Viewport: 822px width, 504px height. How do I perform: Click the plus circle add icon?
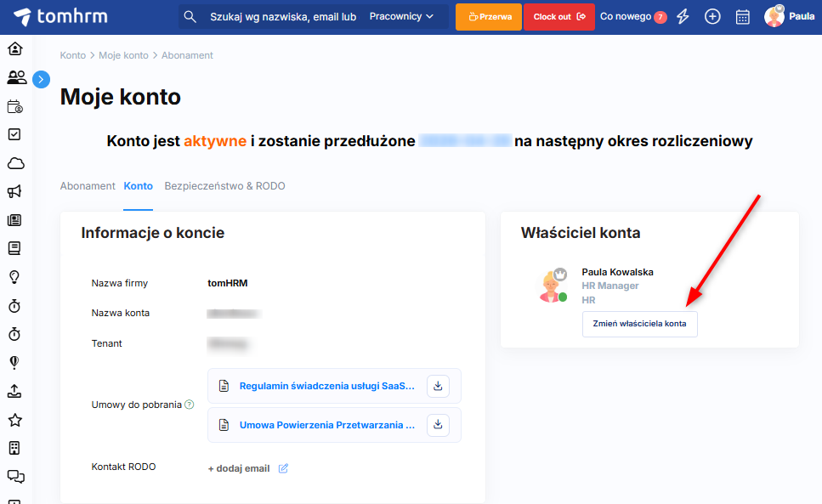[712, 17]
